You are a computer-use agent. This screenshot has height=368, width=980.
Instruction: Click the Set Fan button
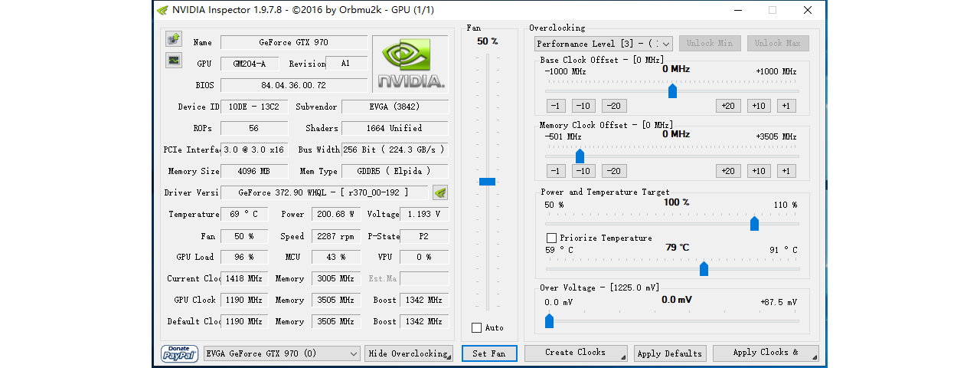click(489, 353)
